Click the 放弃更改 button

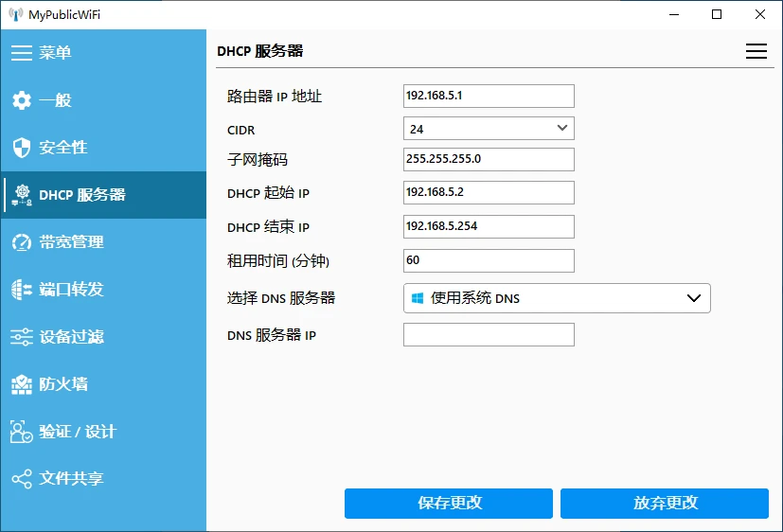[664, 504]
